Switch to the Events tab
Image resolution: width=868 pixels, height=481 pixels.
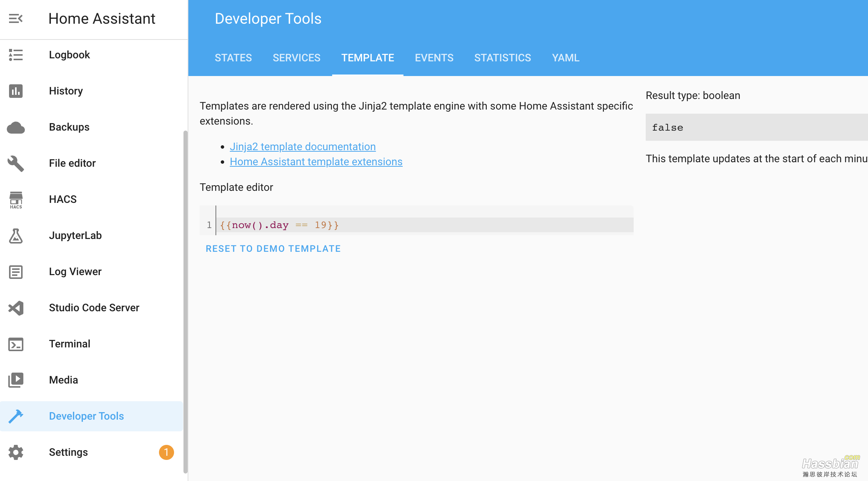434,58
